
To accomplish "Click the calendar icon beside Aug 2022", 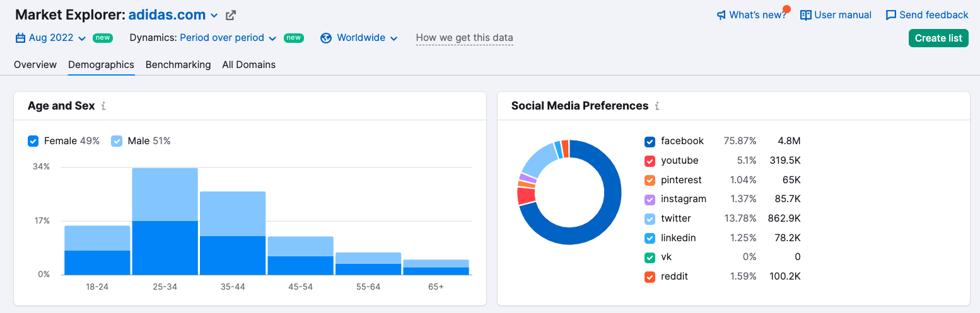I will (20, 38).
